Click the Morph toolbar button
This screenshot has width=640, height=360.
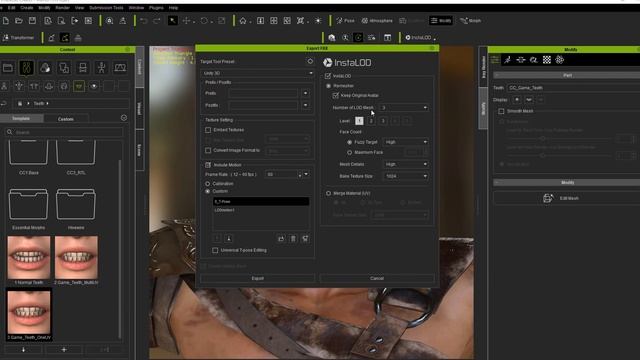pos(470,20)
